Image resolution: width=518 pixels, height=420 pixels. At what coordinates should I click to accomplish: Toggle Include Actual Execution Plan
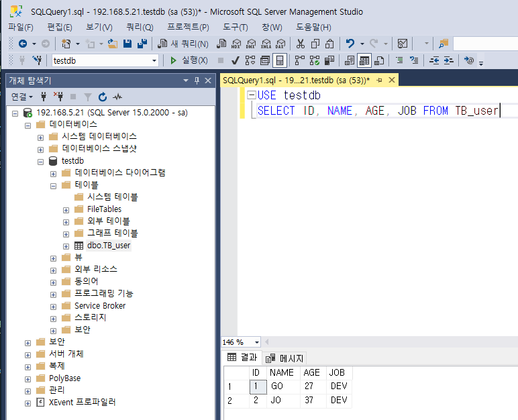[x=300, y=60]
